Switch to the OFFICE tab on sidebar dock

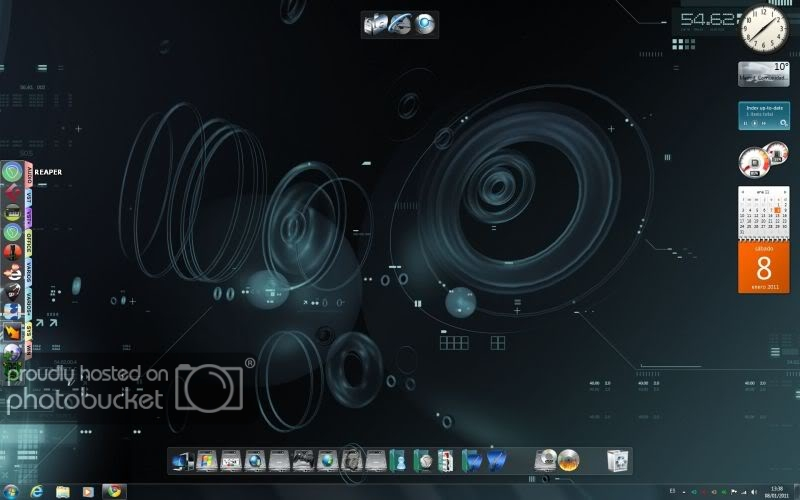pyautogui.click(x=29, y=243)
